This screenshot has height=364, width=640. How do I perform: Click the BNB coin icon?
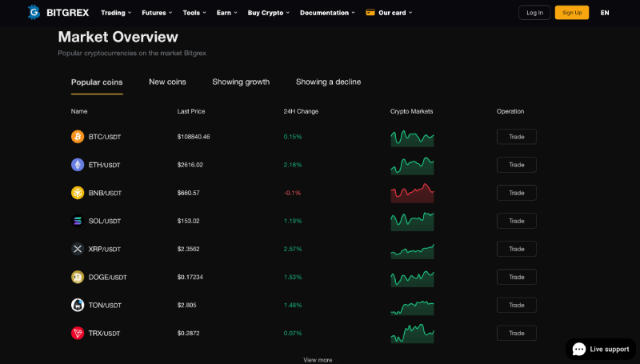[78, 193]
